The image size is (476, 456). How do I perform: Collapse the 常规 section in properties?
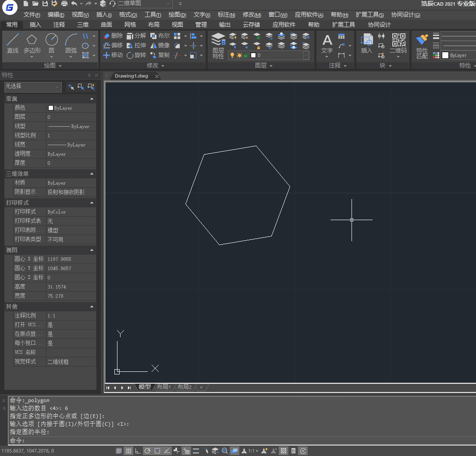pos(92,99)
